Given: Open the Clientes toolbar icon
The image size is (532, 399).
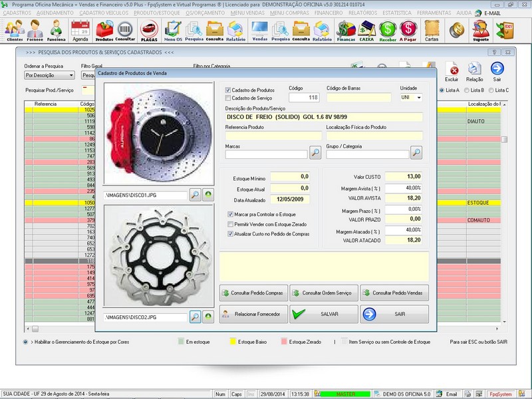Looking at the screenshot, I should (x=15, y=31).
